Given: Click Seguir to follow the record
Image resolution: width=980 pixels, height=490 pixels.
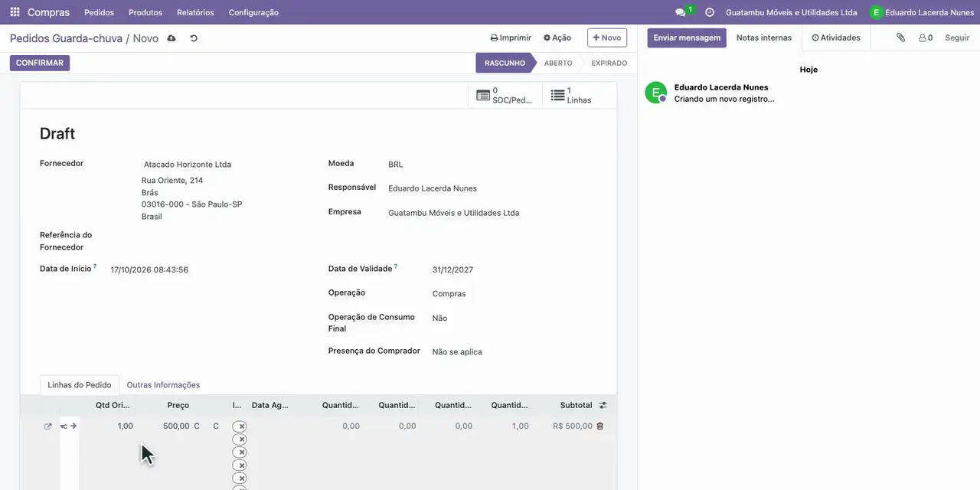Looking at the screenshot, I should (957, 38).
